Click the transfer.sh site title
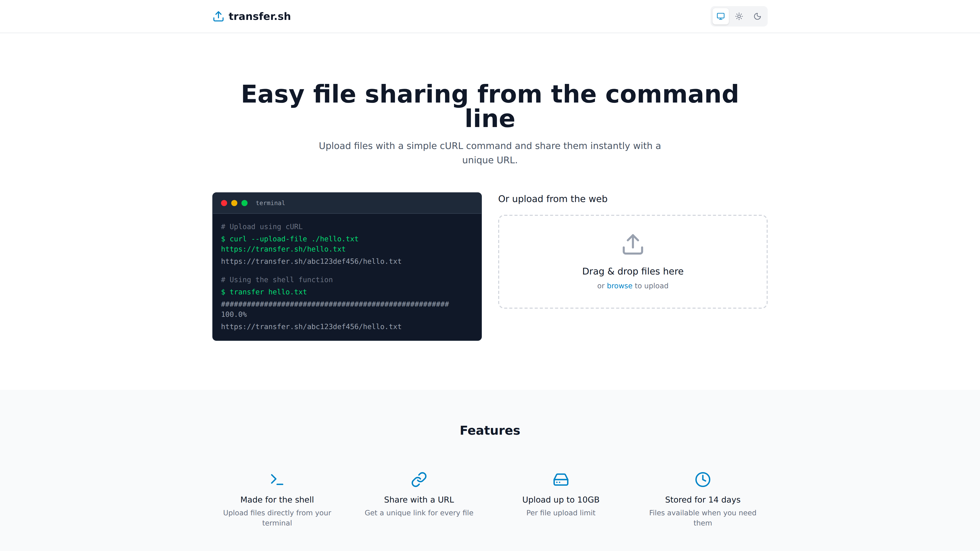The image size is (980, 551). tap(260, 16)
